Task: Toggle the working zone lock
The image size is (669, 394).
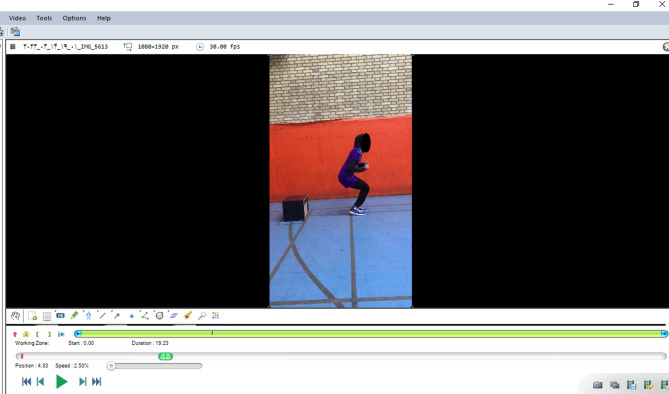Action: click(26, 334)
